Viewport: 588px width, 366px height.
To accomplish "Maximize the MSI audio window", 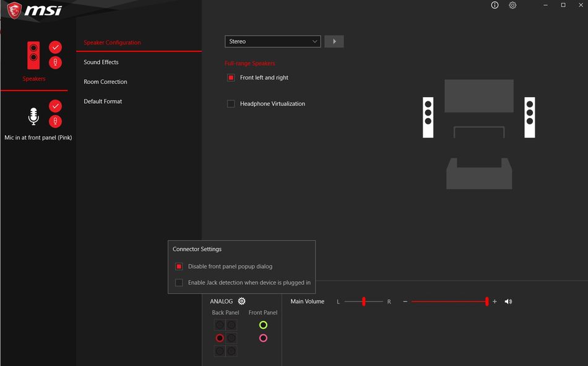I will [563, 5].
